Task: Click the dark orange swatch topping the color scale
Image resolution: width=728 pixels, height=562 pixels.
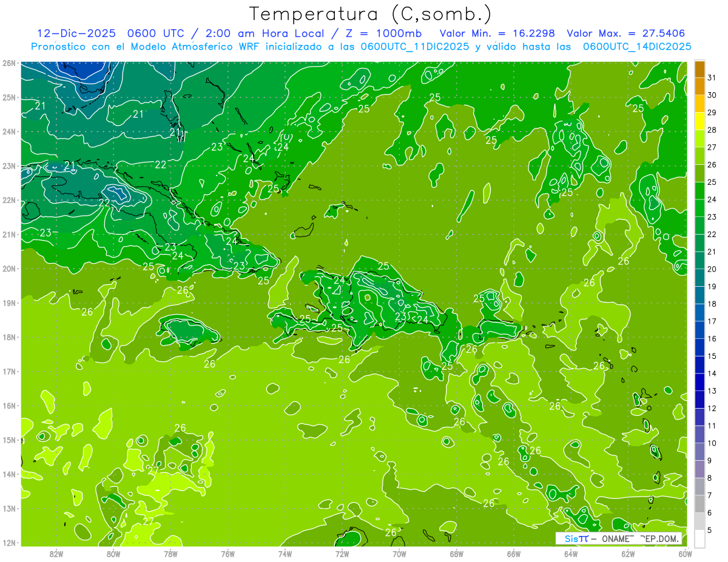Action: [x=699, y=70]
